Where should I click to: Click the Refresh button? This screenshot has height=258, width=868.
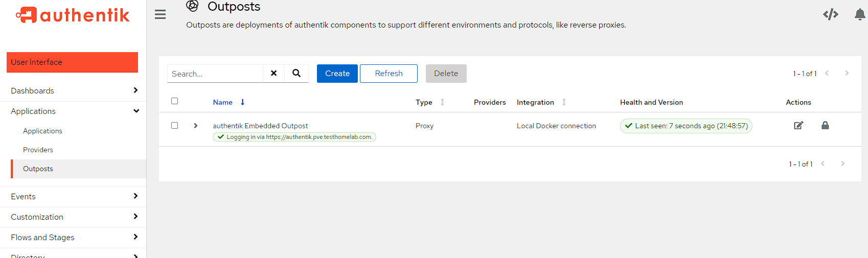(x=389, y=74)
